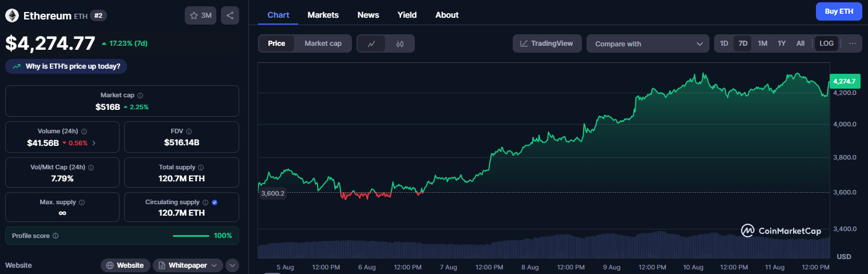Open the Chart tab
The width and height of the screenshot is (868, 274).
[x=278, y=15]
